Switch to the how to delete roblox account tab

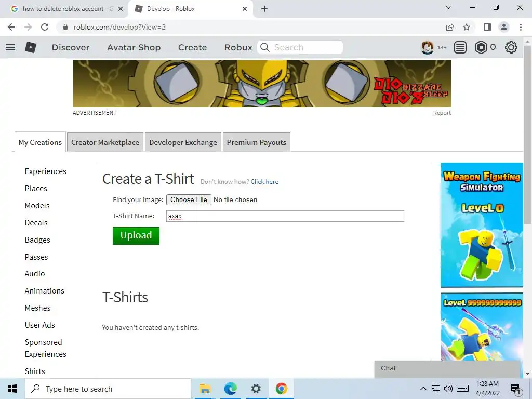(63, 9)
